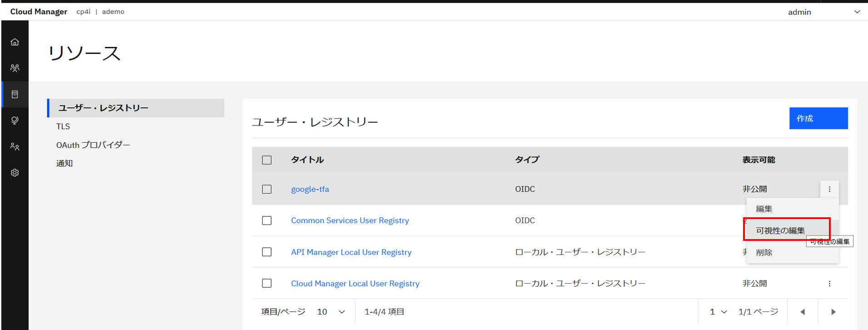Click the タイプ column header
Screen dimensions: 868x330
pyautogui.click(x=527, y=160)
